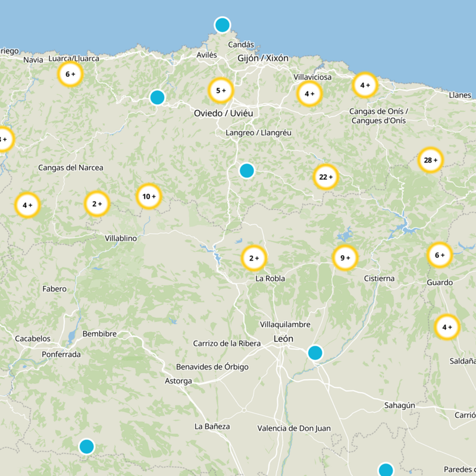Screen dimensions: 476x476
Task: Click the Bembibre map label
Action: pyautogui.click(x=99, y=334)
